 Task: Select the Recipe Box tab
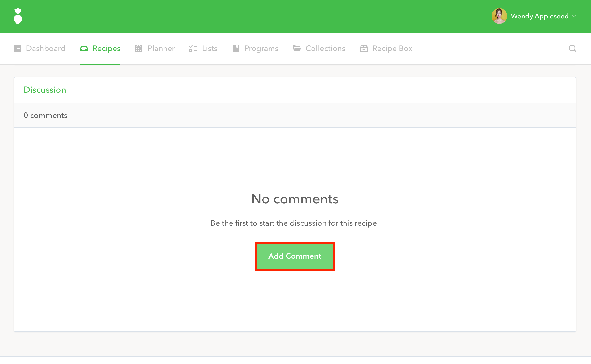[x=392, y=49]
